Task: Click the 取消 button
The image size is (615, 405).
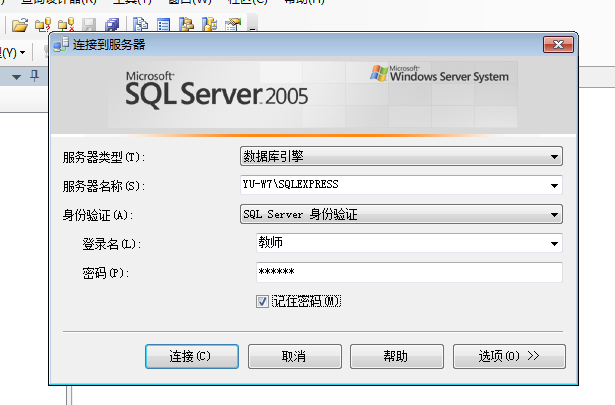Action: click(295, 356)
